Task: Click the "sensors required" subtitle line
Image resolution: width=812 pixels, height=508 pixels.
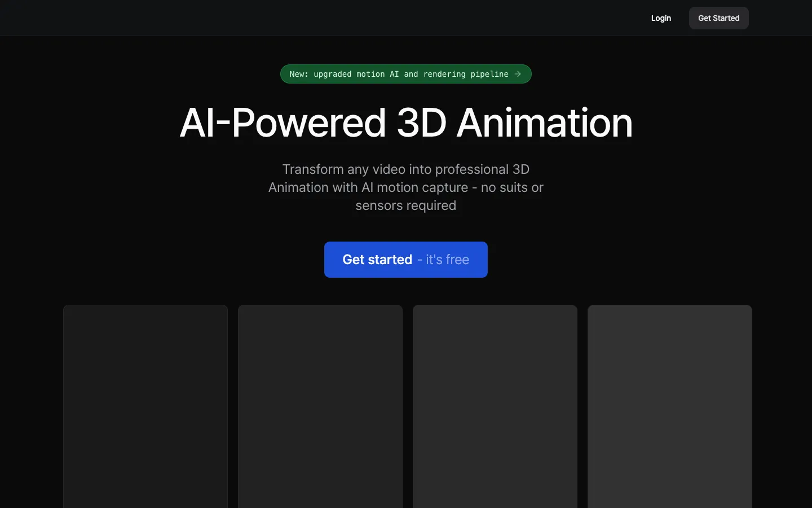Action: coord(406,205)
